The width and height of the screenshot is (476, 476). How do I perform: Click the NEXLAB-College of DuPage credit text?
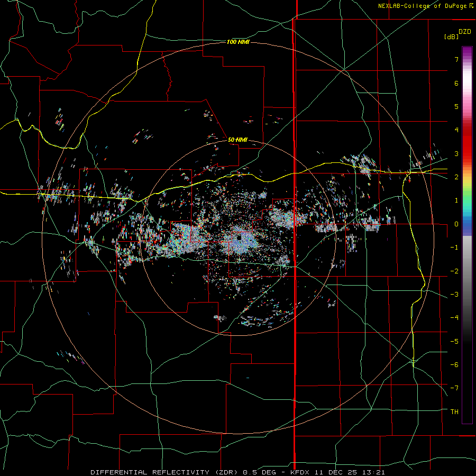426,6
